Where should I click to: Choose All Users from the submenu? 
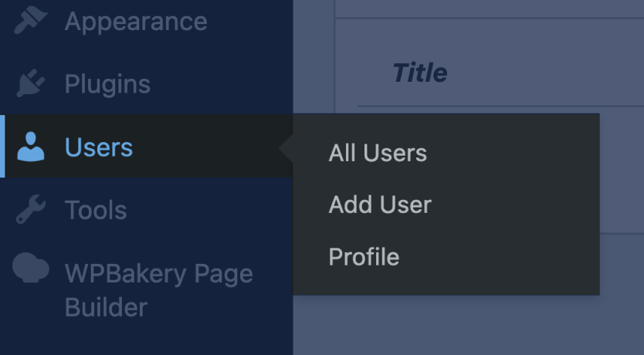[378, 153]
